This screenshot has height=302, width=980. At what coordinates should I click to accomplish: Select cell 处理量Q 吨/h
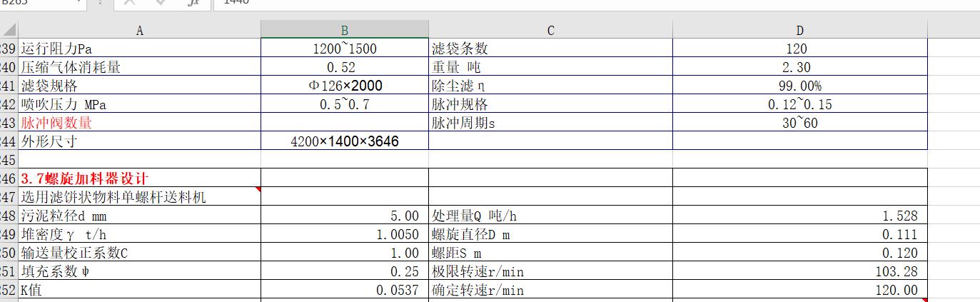(550, 215)
